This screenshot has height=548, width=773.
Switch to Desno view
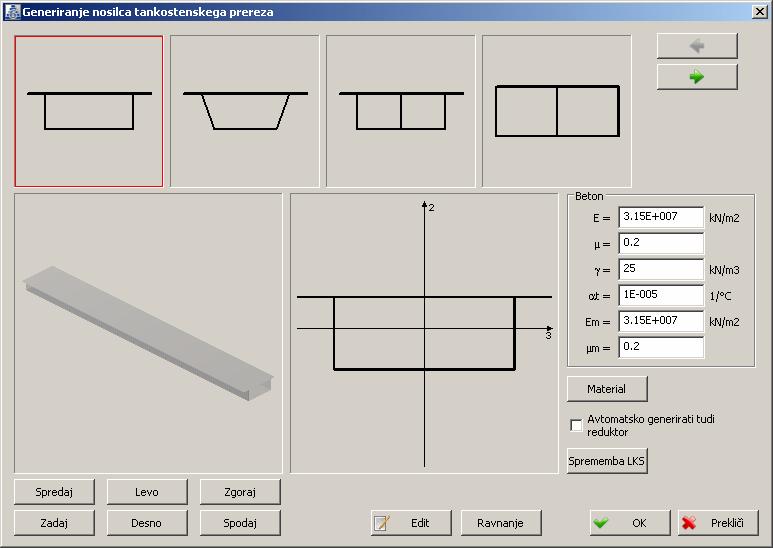click(147, 523)
